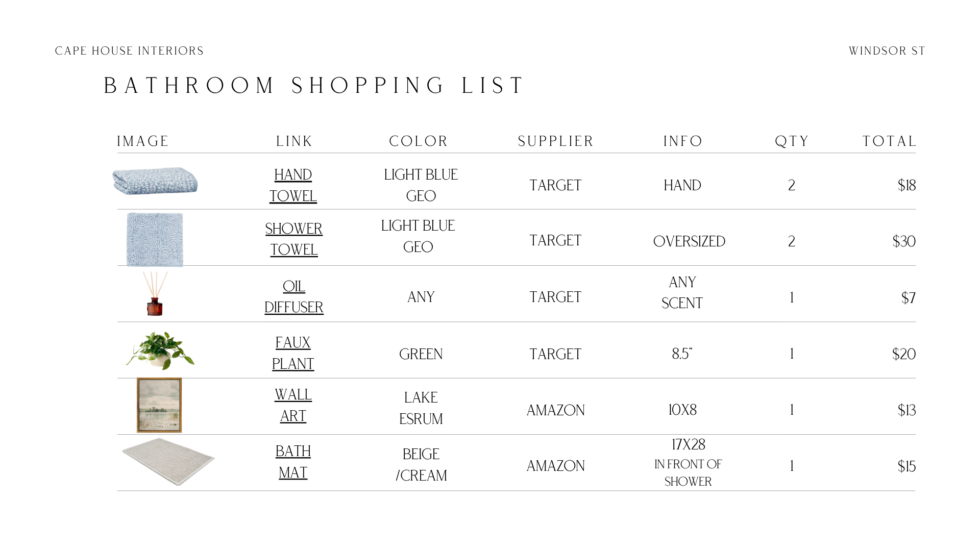The image size is (980, 551).
Task: Select the potted faux plant image
Action: point(160,350)
